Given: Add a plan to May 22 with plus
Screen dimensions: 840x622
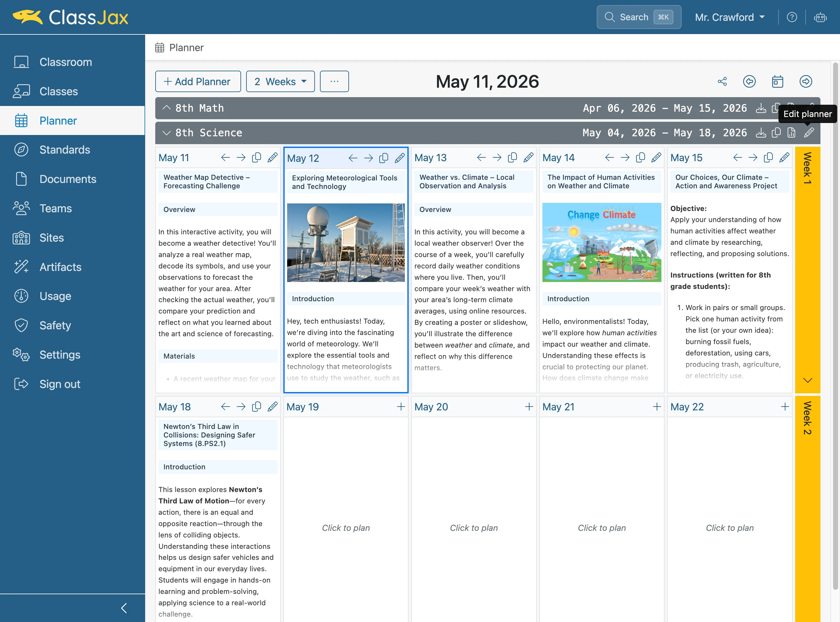Looking at the screenshot, I should coord(785,407).
